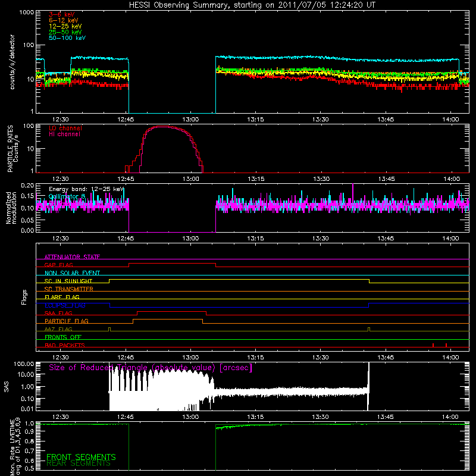Click the NON SOLAR EVENT flag label
The height and width of the screenshot is (476, 476).
[x=72, y=273]
